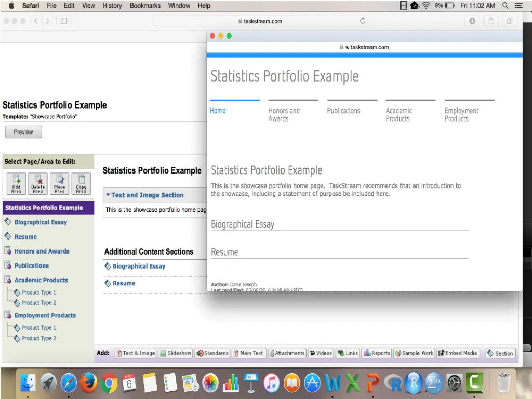Select Product Type 1 under Employment Products
This screenshot has height=399, width=532.
tap(38, 328)
